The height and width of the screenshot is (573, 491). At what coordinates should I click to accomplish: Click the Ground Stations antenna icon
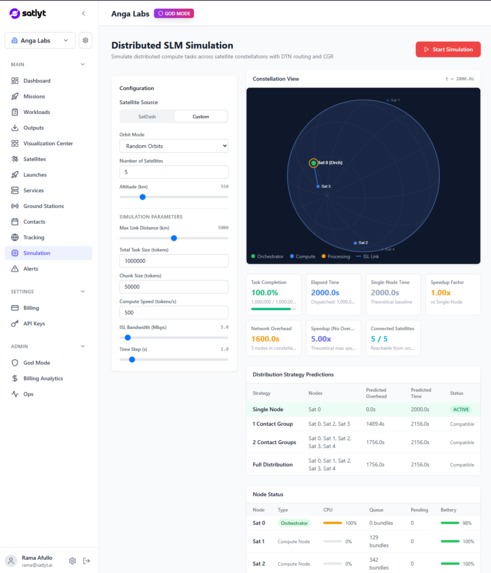click(x=15, y=206)
